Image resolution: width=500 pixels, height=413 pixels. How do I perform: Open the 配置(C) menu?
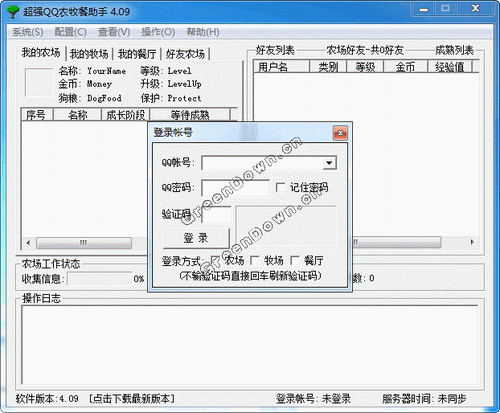(x=70, y=32)
